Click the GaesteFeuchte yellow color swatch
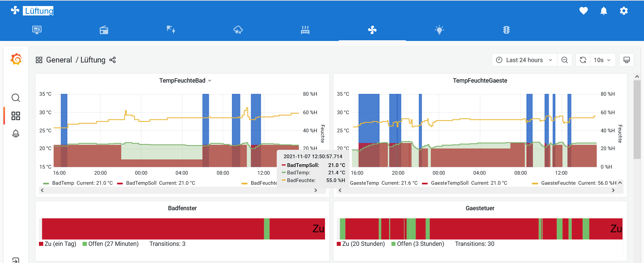This screenshot has height=263, width=644. click(x=535, y=183)
